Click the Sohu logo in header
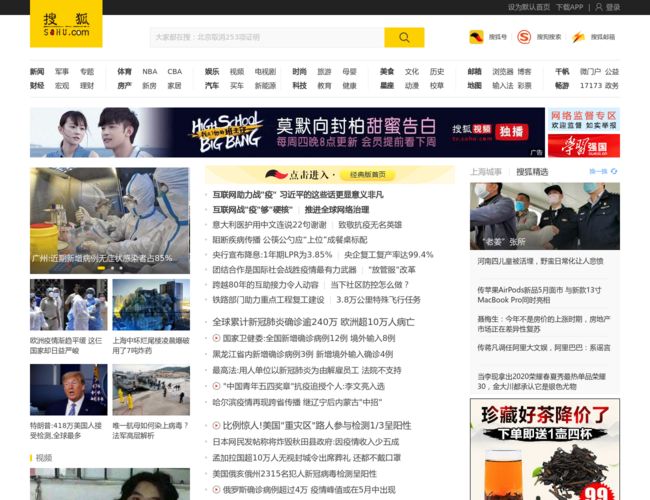The width and height of the screenshot is (650, 500). click(x=66, y=24)
